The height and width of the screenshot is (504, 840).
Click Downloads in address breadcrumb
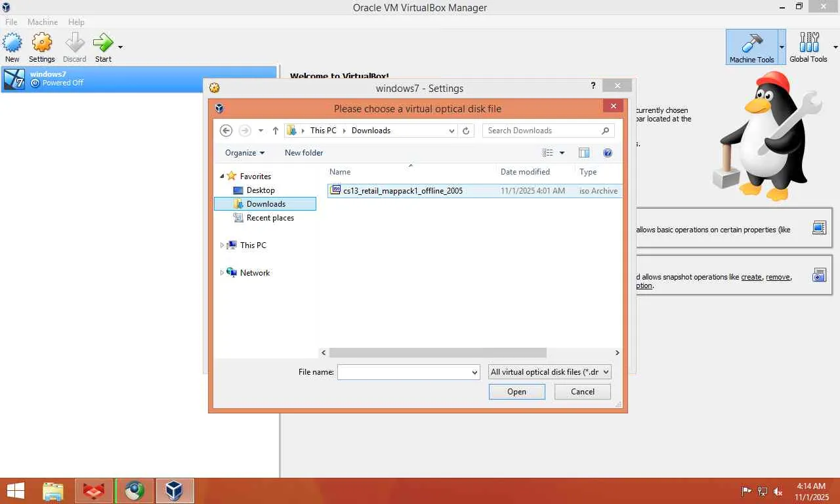[371, 131]
